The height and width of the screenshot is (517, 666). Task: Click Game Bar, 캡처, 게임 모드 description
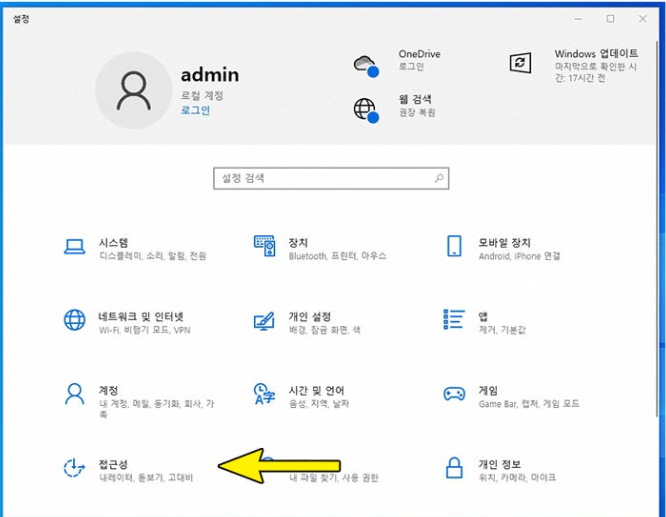[529, 404]
